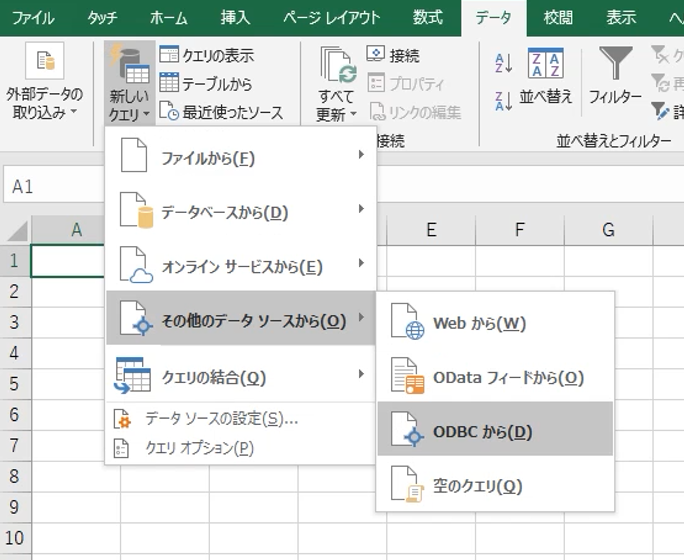Switch to the 数式 tab

click(x=428, y=18)
